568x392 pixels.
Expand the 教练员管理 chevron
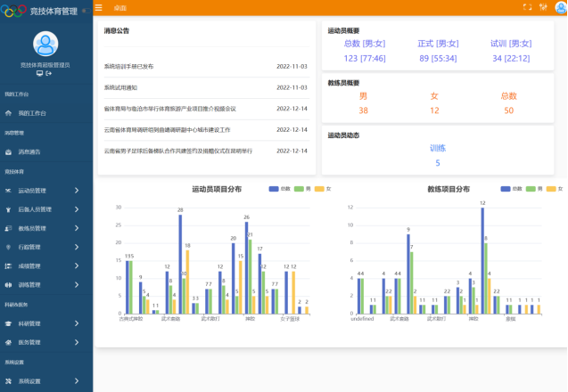(x=77, y=228)
